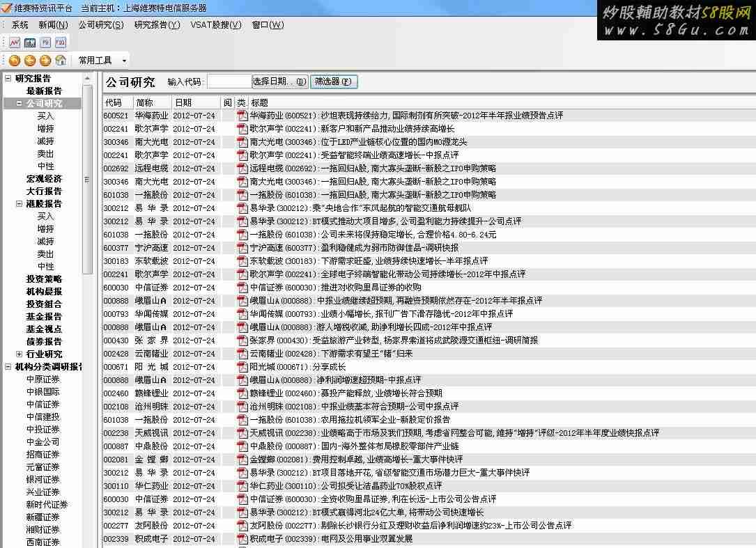
Task: Open the 公司研究(S) menu
Action: (101, 25)
